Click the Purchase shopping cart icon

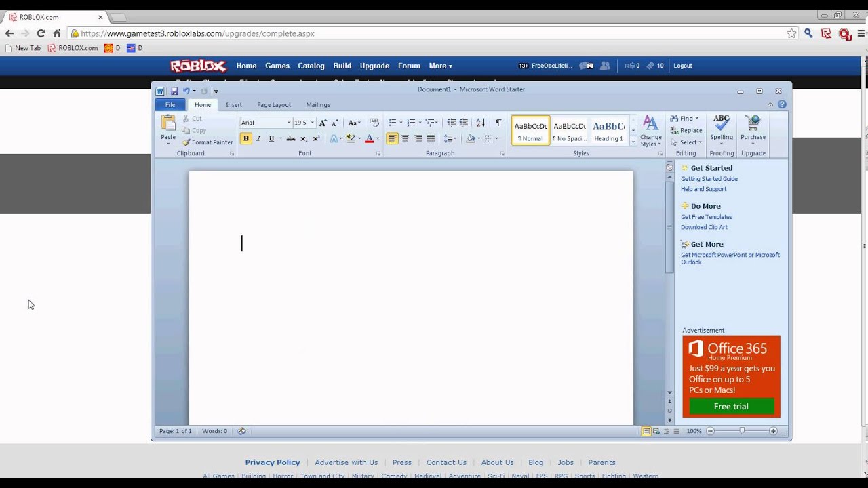click(x=753, y=123)
